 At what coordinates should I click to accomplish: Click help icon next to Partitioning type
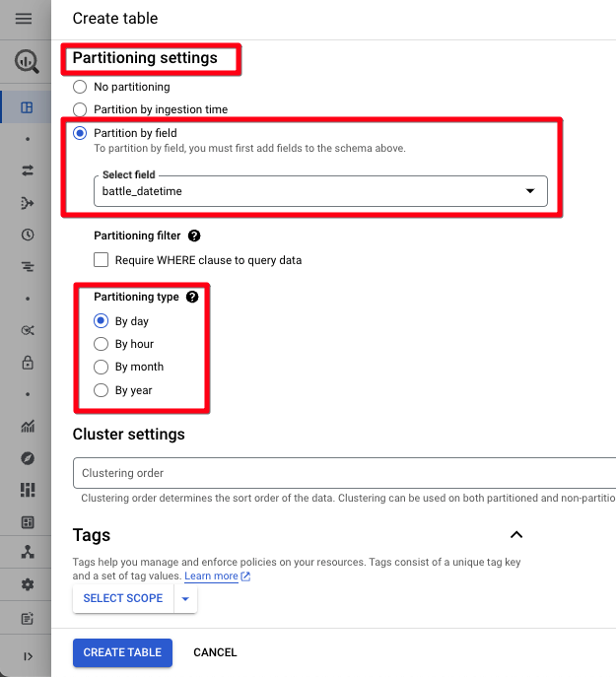[x=192, y=297]
